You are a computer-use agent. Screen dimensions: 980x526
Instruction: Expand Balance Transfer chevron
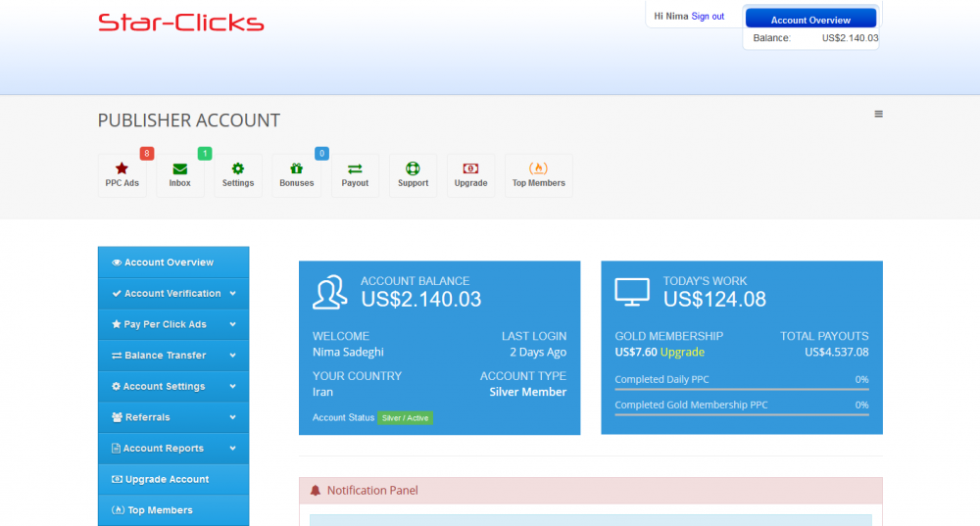[232, 356]
